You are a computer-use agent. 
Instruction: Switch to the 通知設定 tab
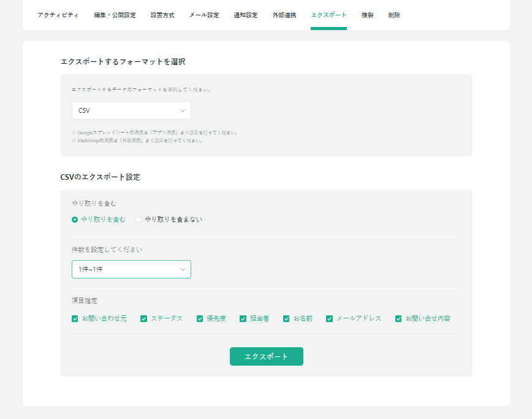click(246, 14)
